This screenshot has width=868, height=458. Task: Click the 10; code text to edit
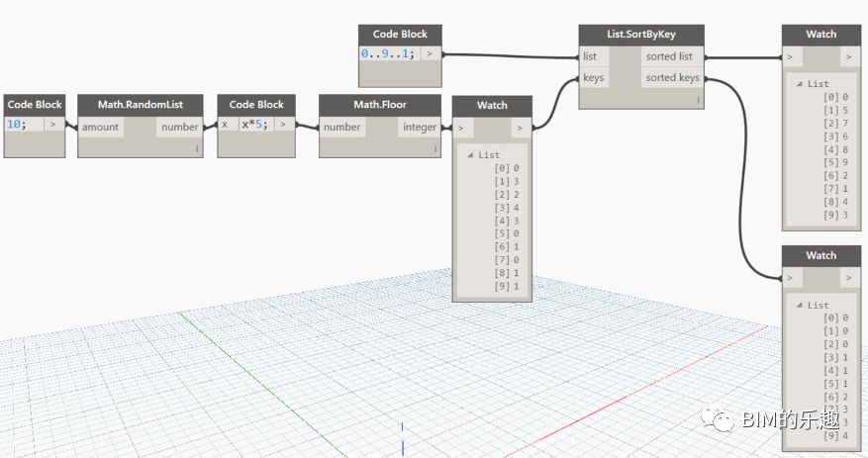[x=17, y=124]
